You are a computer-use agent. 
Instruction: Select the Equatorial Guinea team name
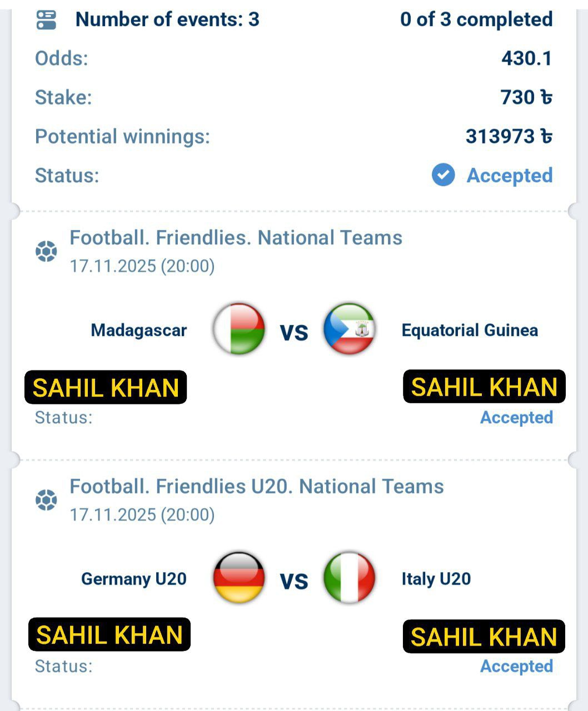coord(470,331)
